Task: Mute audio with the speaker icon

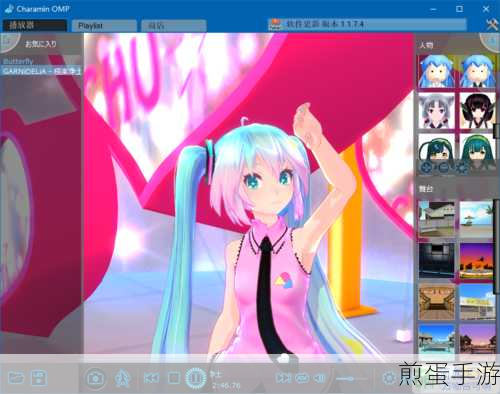Action: tap(319, 378)
